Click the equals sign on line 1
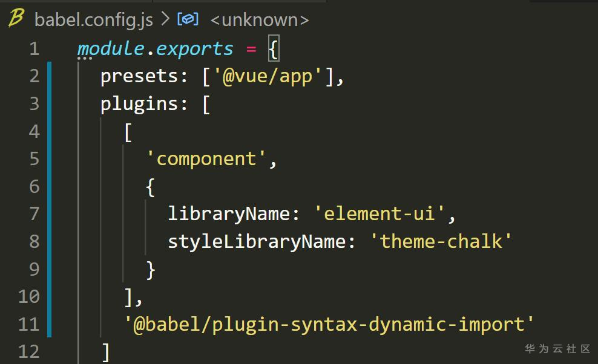598x364 pixels. pyautogui.click(x=251, y=49)
